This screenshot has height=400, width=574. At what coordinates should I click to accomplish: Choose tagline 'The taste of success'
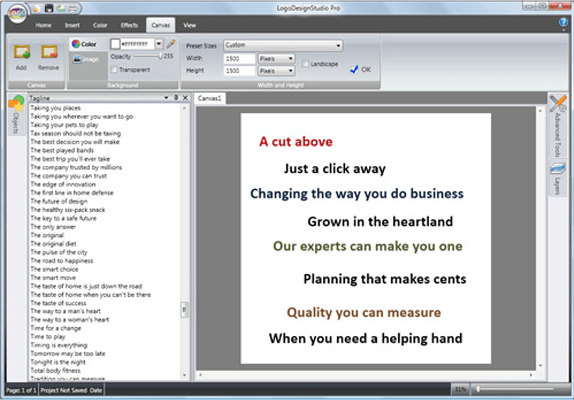point(58,303)
